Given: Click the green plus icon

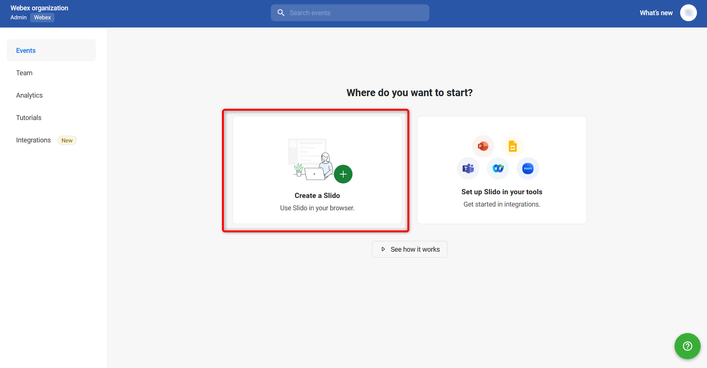Looking at the screenshot, I should click(x=343, y=174).
